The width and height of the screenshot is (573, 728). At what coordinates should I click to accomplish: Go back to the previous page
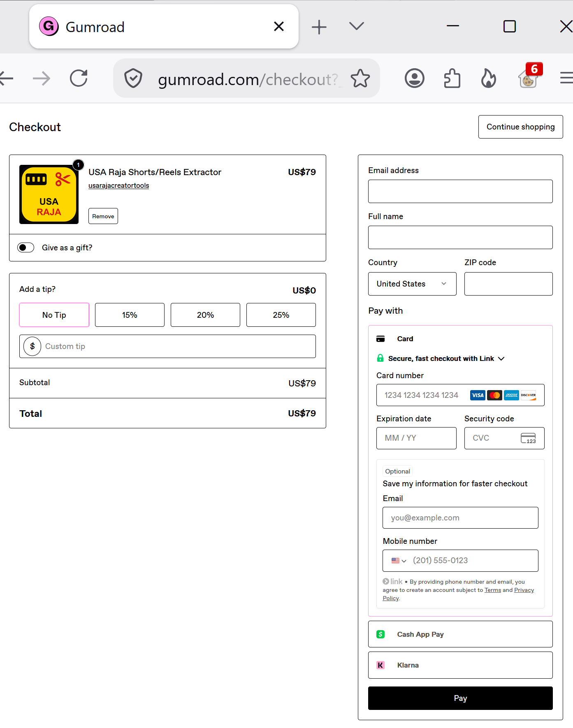click(6, 78)
